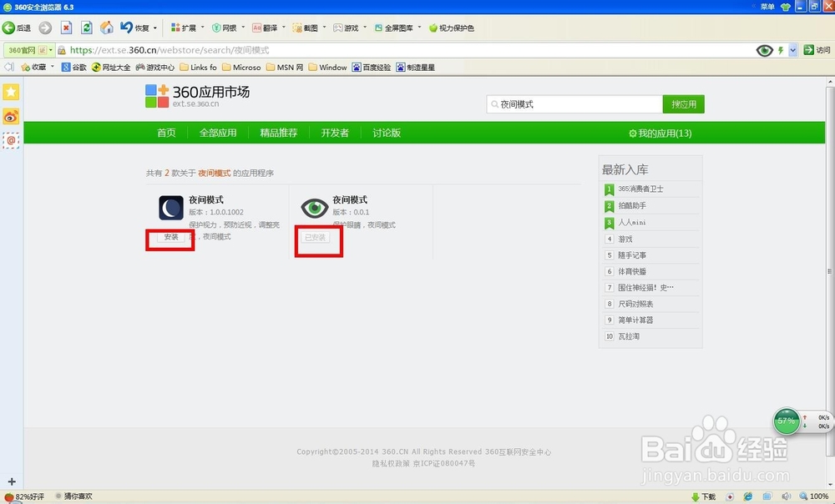835x504 pixels.
Task: Open the 网址大全 bookmark
Action: (x=111, y=67)
